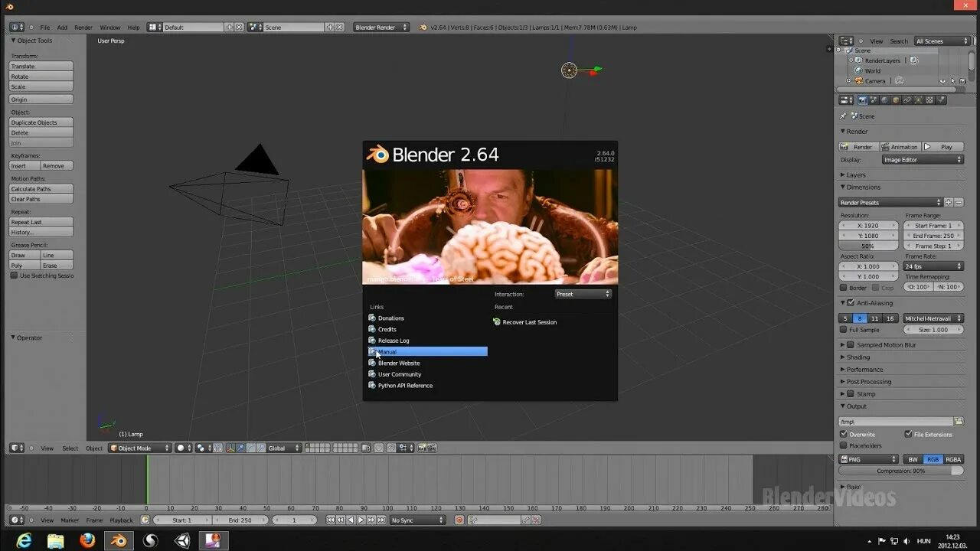The image size is (980, 551).
Task: Disable the Anti-Aliasing checkbox
Action: (x=851, y=303)
